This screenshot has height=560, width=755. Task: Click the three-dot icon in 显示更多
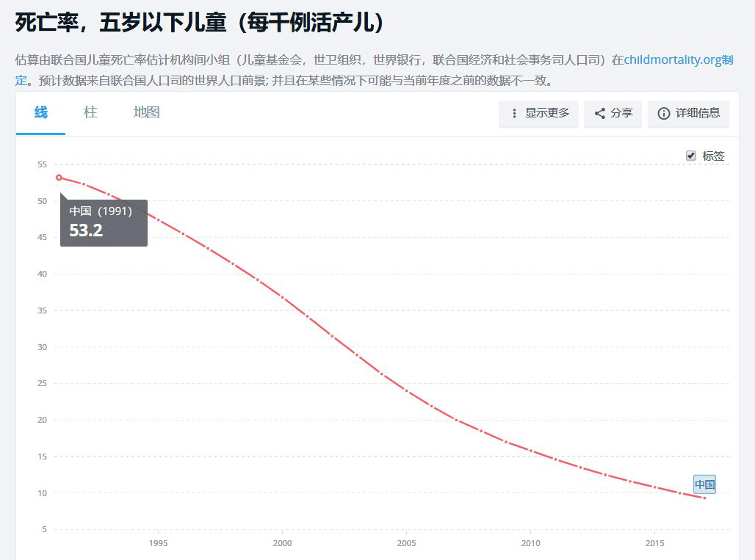click(514, 114)
